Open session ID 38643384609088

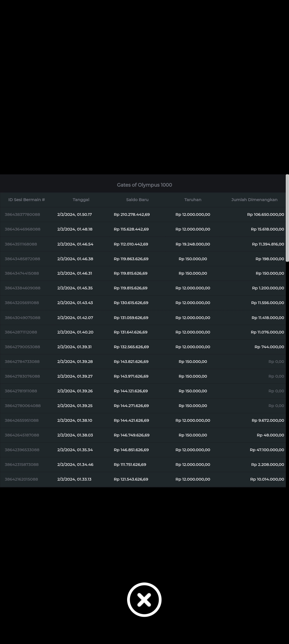point(22,288)
